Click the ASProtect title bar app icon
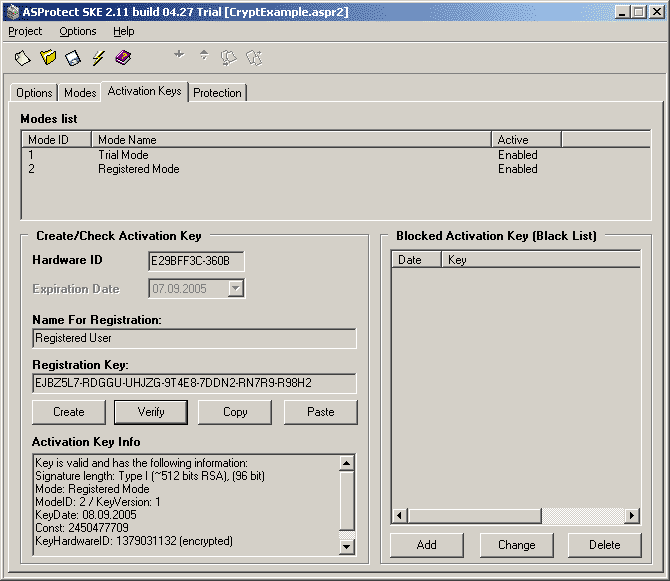The width and height of the screenshot is (670, 581). click(x=13, y=12)
